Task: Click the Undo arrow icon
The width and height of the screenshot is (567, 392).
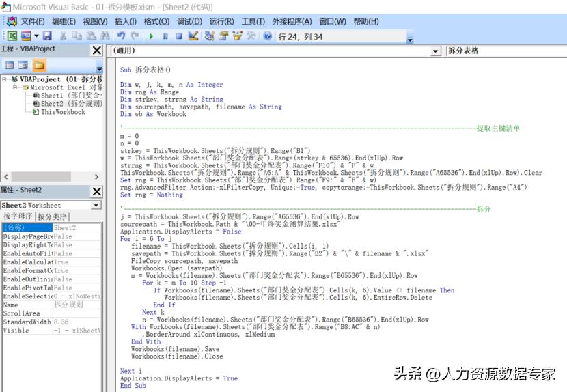Action: 121,36
